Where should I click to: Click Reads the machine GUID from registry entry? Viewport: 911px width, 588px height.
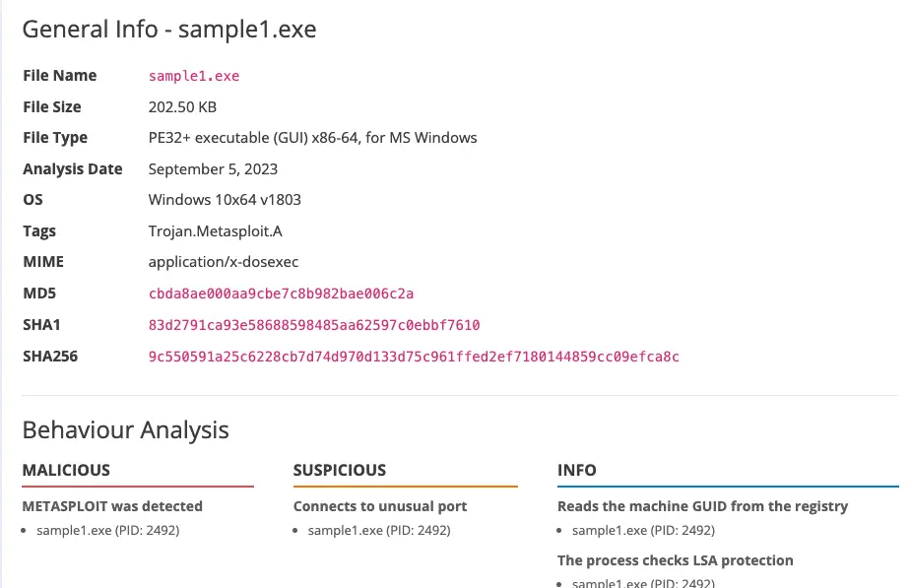[x=702, y=506]
